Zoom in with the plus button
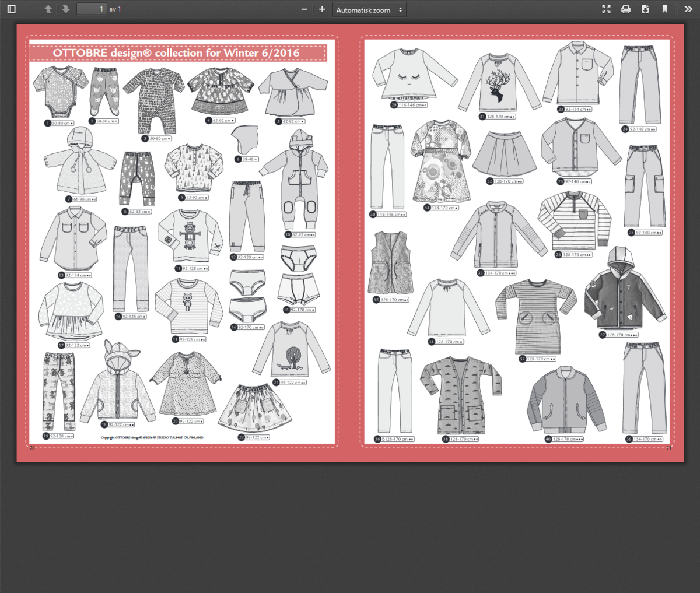700x593 pixels. click(322, 9)
